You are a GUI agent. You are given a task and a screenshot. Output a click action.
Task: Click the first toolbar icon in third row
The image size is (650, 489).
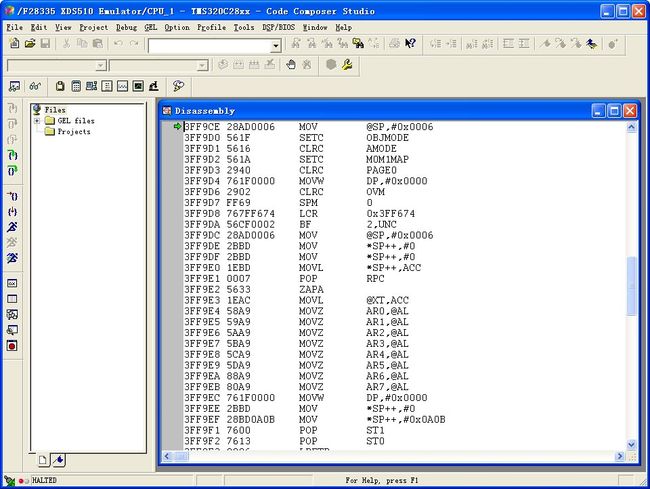[x=15, y=86]
